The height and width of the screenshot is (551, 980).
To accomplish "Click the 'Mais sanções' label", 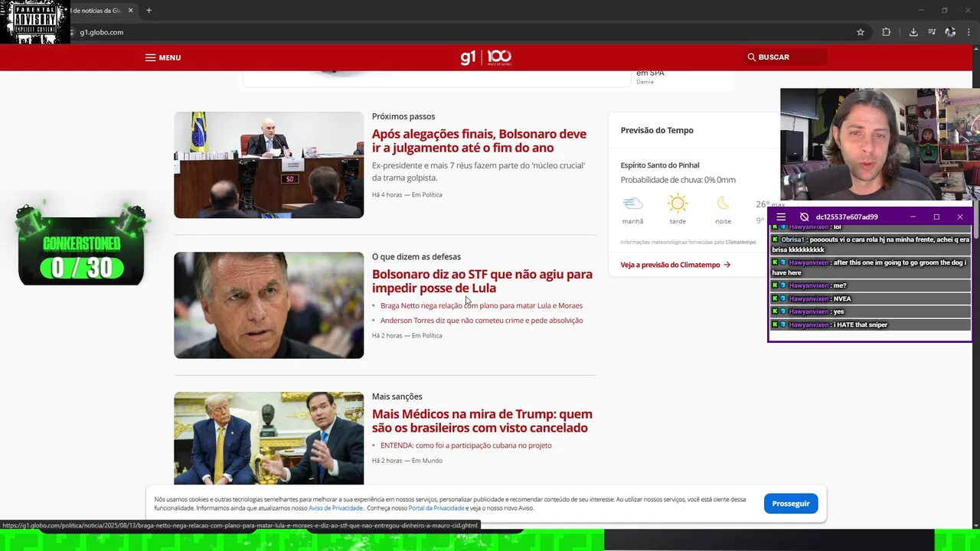I will (x=397, y=396).
